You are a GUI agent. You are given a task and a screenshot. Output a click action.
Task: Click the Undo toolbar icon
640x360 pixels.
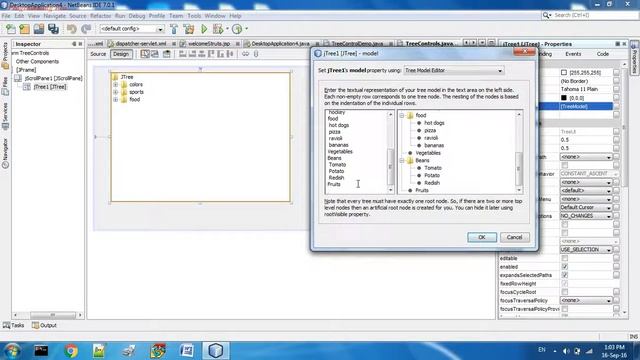(72, 29)
